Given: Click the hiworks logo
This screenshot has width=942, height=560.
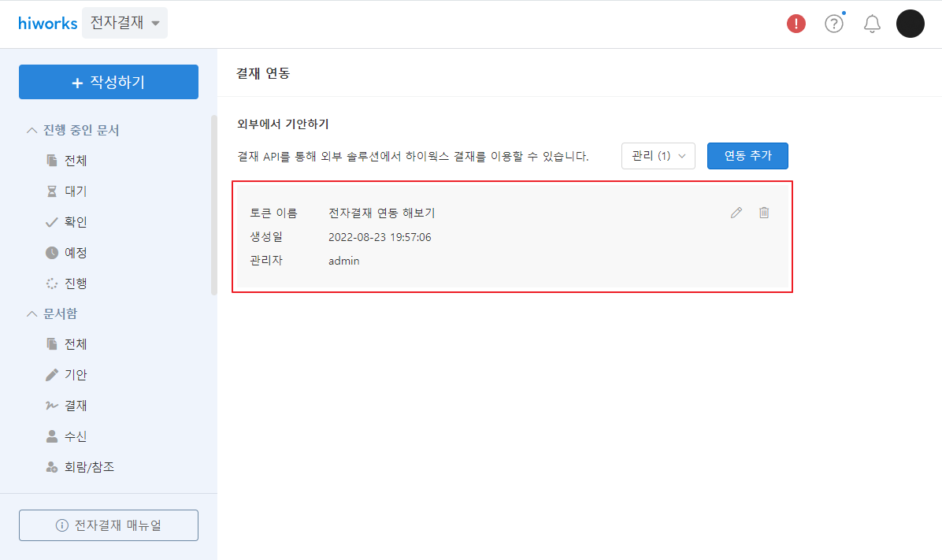Looking at the screenshot, I should pyautogui.click(x=47, y=24).
